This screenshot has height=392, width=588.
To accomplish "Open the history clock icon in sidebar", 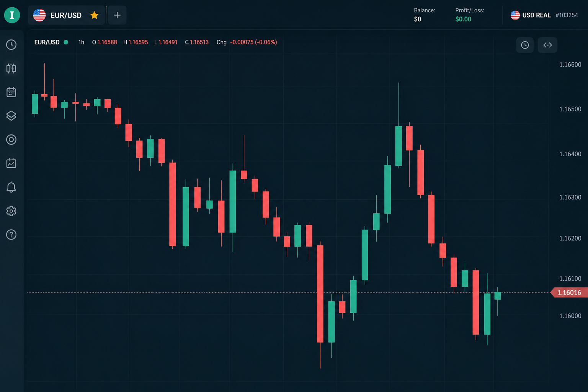I will (11, 45).
